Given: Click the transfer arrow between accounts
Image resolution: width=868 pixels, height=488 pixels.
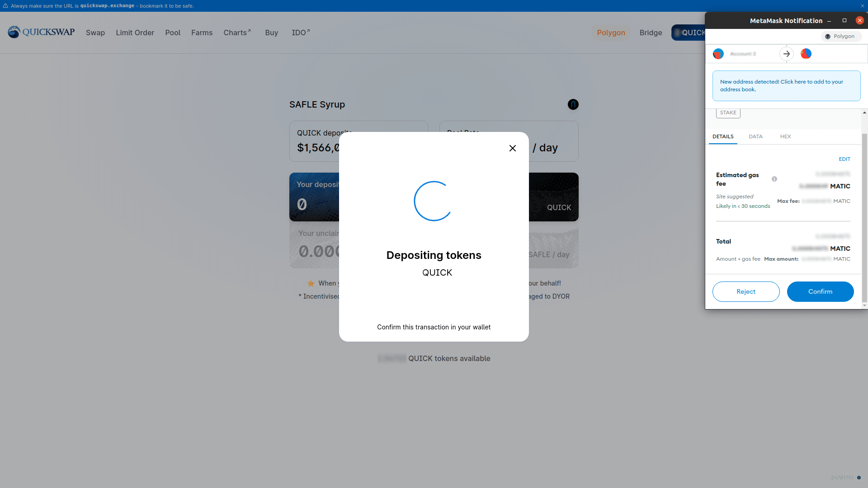Looking at the screenshot, I should tap(787, 54).
